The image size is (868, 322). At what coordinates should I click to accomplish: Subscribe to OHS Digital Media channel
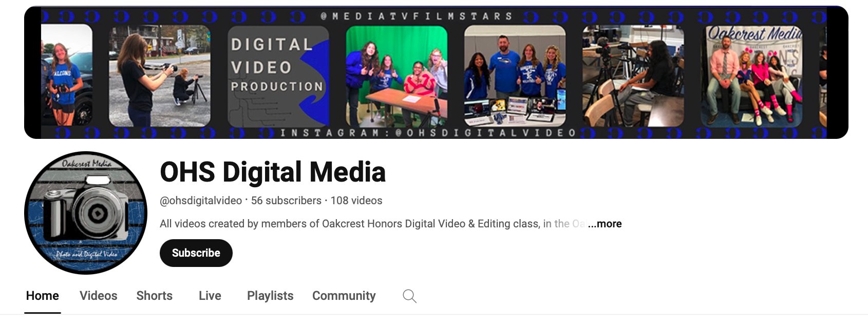pos(196,253)
